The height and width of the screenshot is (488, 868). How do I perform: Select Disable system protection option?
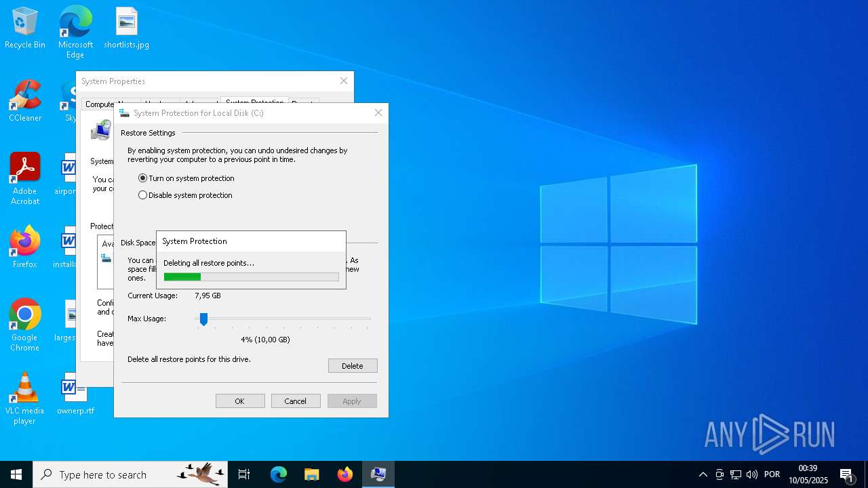[x=185, y=195]
